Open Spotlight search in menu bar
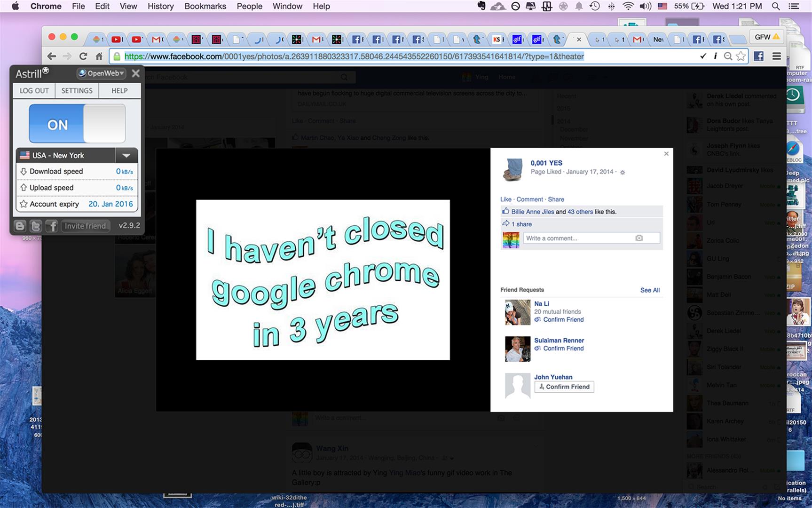 (776, 6)
